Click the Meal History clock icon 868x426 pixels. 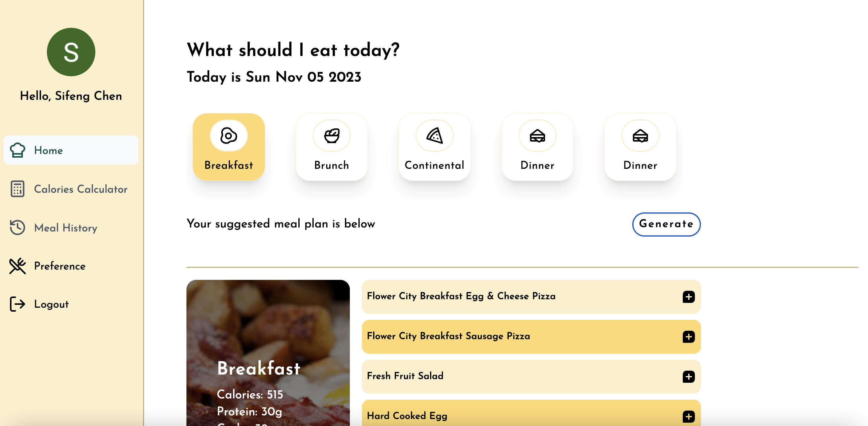[18, 228]
